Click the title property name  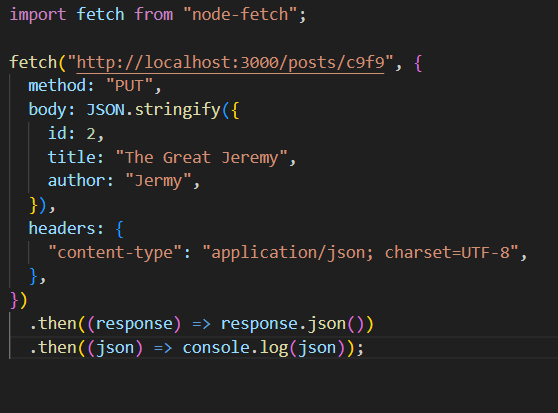71,158
